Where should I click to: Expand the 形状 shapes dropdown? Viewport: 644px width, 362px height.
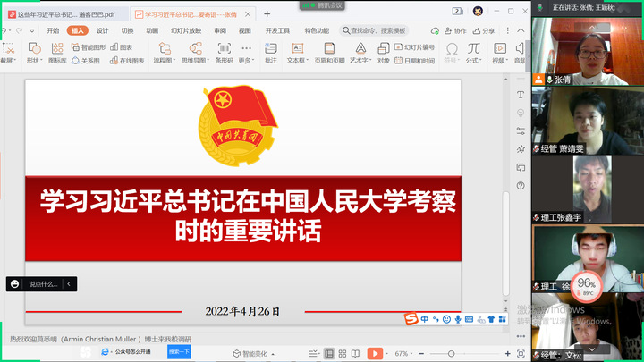coord(34,61)
